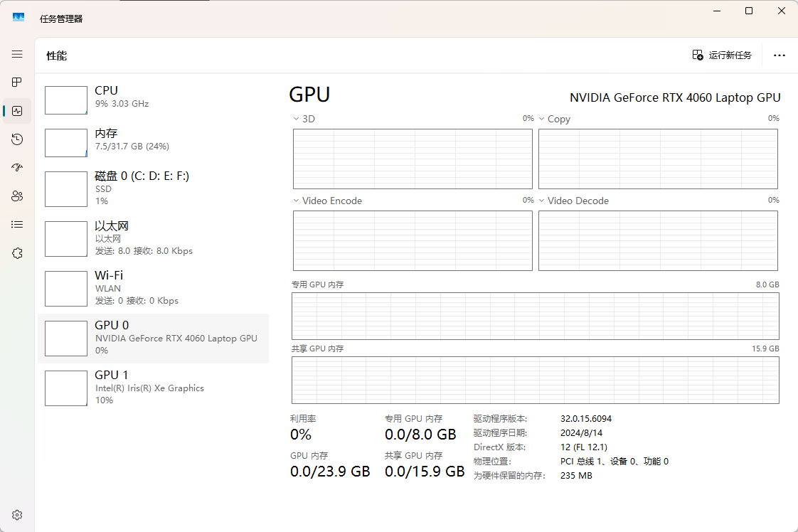This screenshot has height=532, width=798.
Task: Open the Services page icon
Action: (x=17, y=253)
